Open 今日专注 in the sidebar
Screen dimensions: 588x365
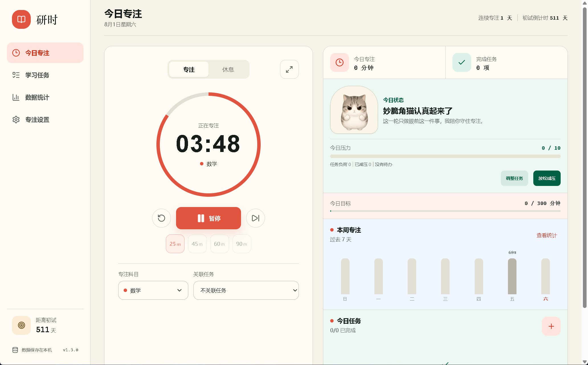click(45, 53)
